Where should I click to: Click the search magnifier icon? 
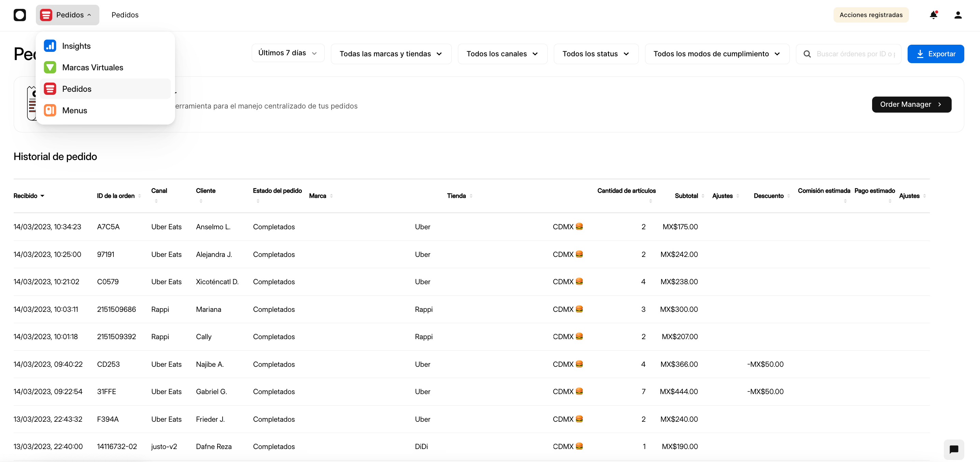click(x=807, y=54)
